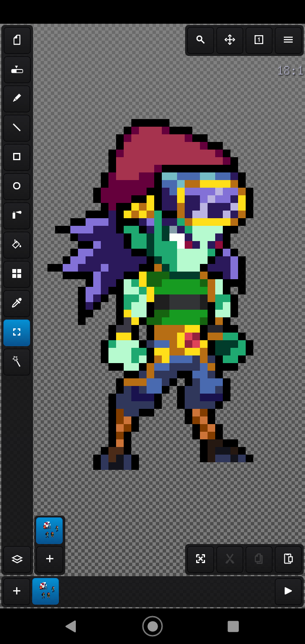
Task: Open the new file document icon
Action: [x=17, y=40]
